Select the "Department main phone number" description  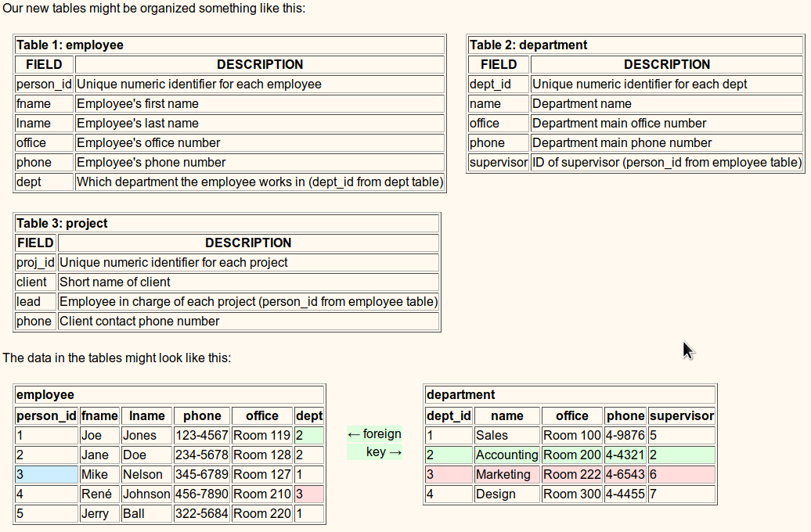click(x=622, y=143)
